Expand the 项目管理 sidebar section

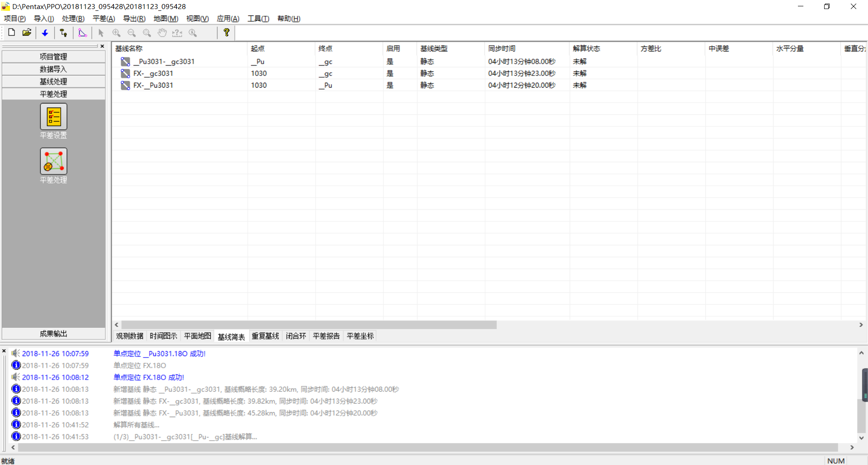53,56
